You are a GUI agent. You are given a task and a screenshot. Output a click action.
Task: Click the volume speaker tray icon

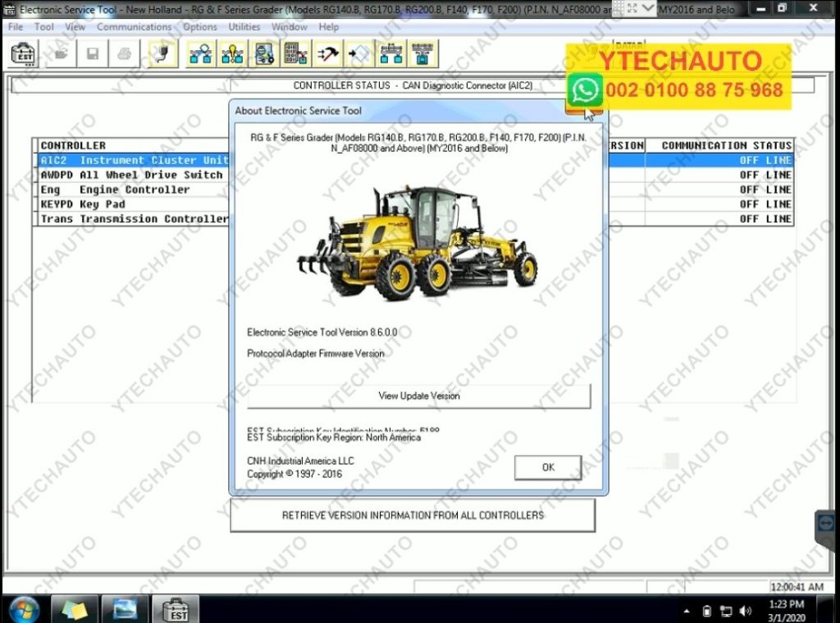[745, 611]
